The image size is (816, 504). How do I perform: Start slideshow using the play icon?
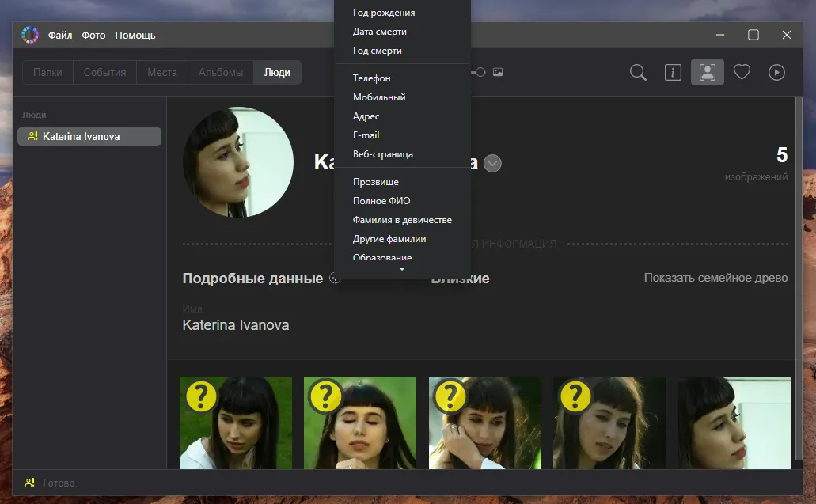776,72
